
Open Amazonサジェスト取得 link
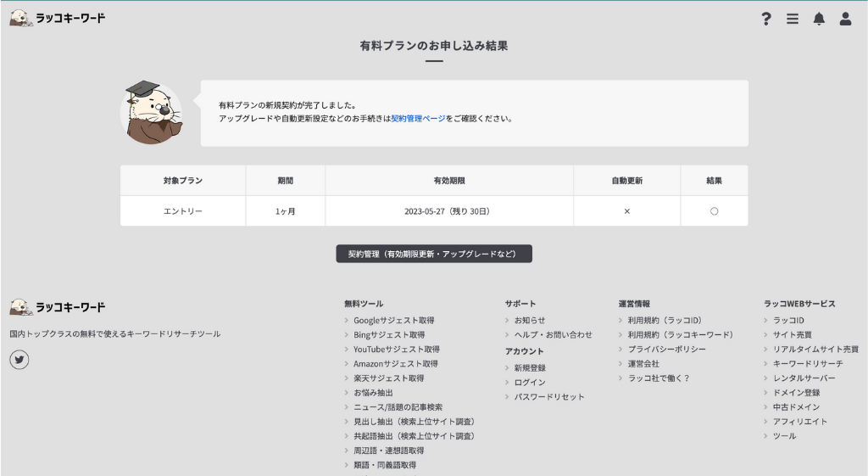(396, 363)
